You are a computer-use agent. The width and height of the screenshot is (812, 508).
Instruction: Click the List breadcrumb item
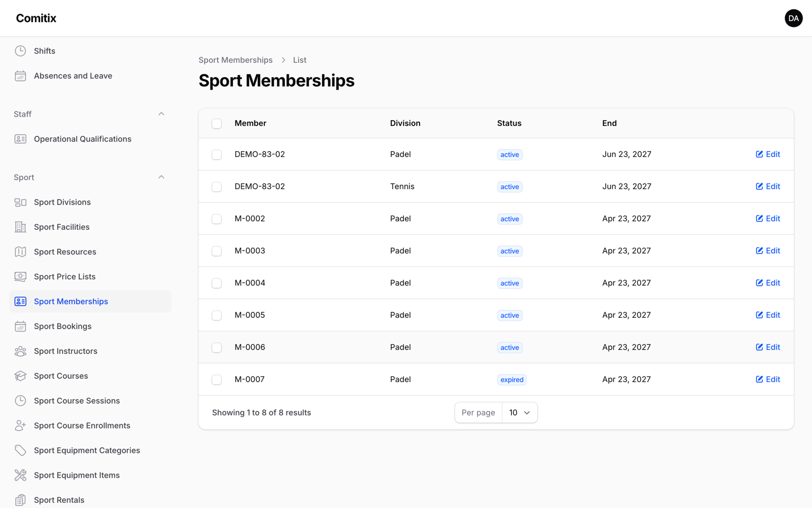click(299, 60)
